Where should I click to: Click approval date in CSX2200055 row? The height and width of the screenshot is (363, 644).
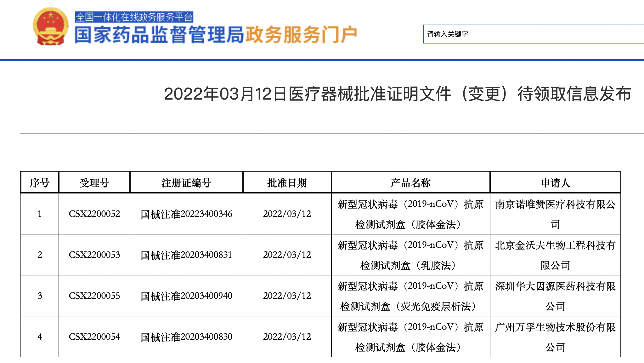coord(287,296)
